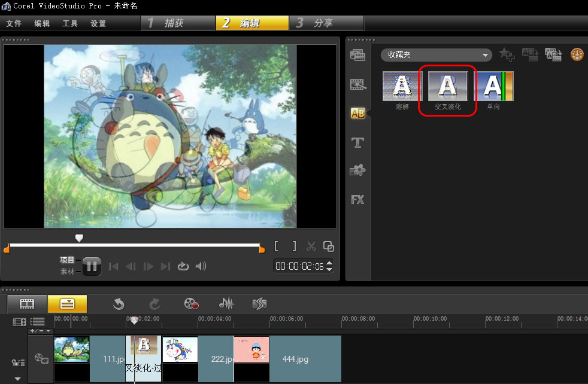Expand the track add/remove (+/-) dropdown
588x384 pixels.
click(x=40, y=331)
